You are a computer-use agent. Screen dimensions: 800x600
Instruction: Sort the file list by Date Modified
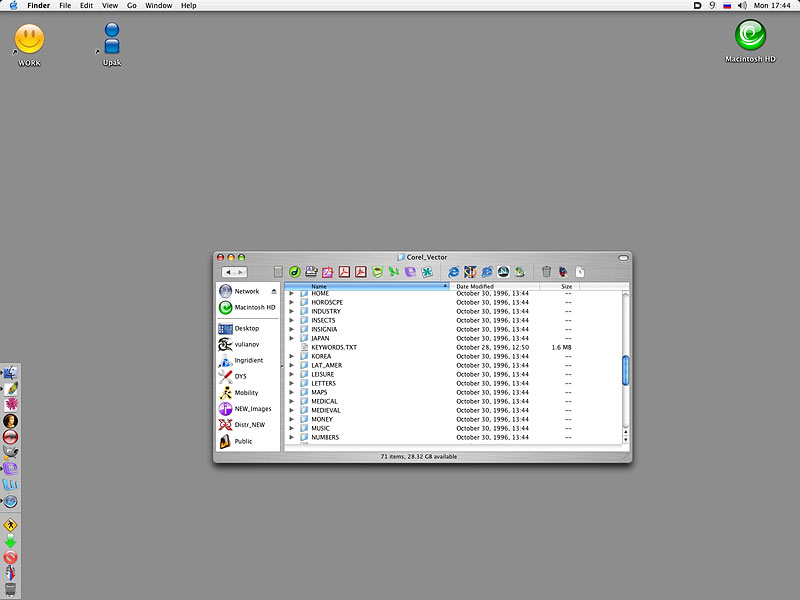tap(494, 286)
